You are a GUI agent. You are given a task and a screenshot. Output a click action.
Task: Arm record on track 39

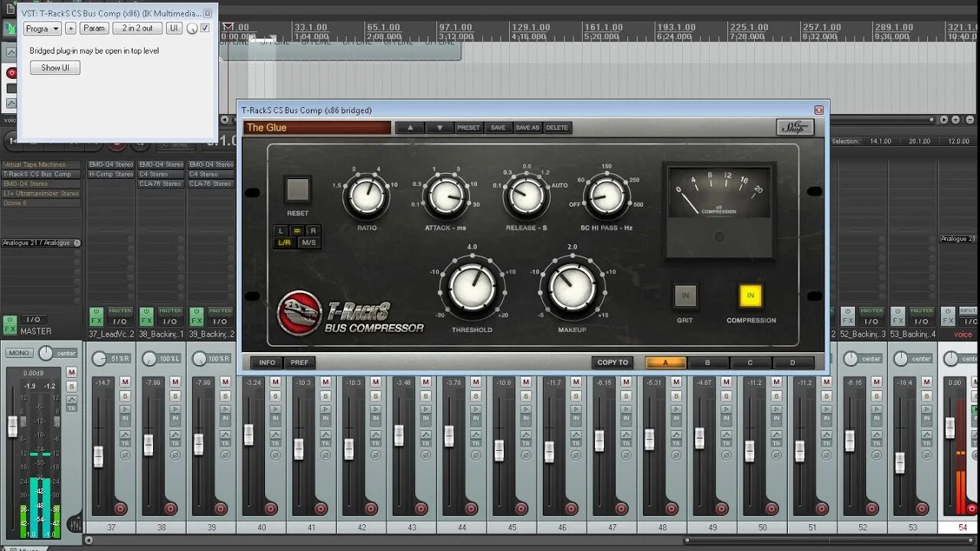click(220, 508)
